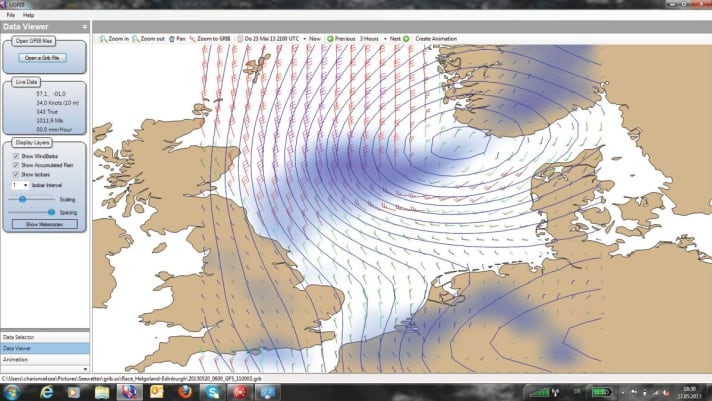Open the red round taskbar application
The height and width of the screenshot is (401, 712).
240,392
